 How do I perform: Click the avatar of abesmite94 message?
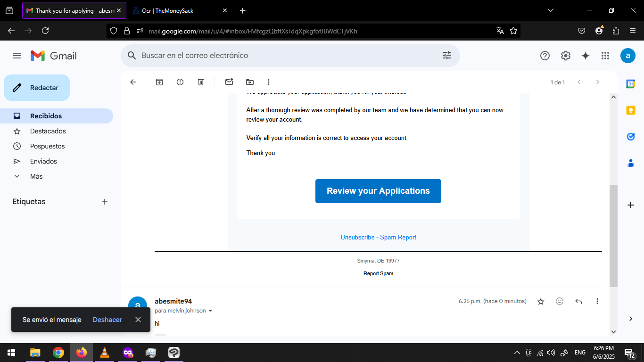138,305
